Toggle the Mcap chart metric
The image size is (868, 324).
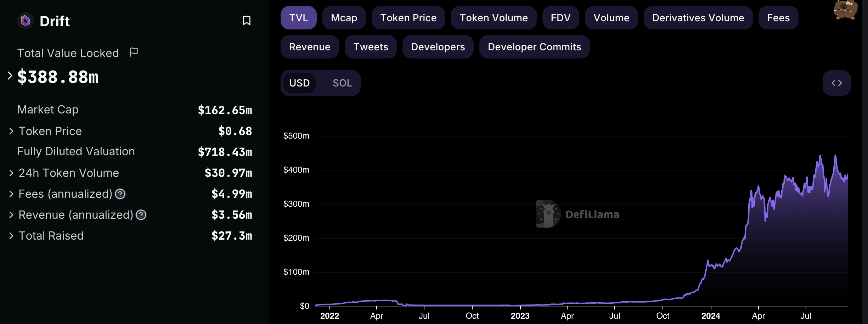(344, 18)
